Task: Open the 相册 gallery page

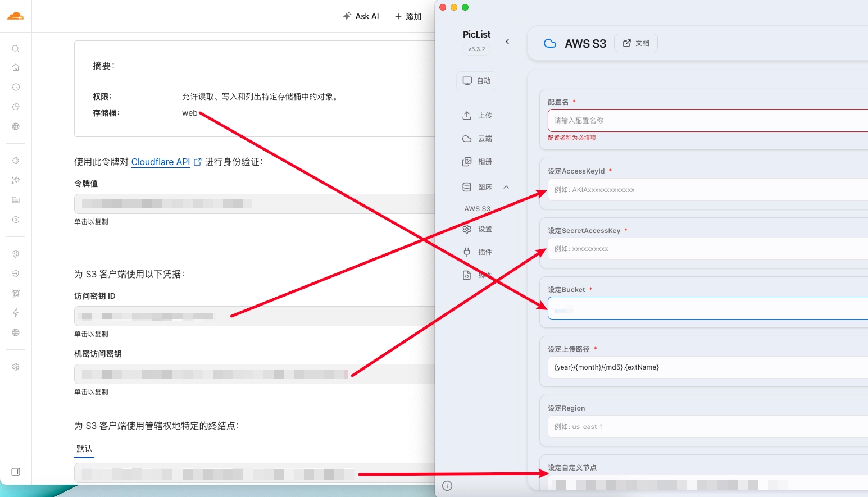Action: click(478, 162)
